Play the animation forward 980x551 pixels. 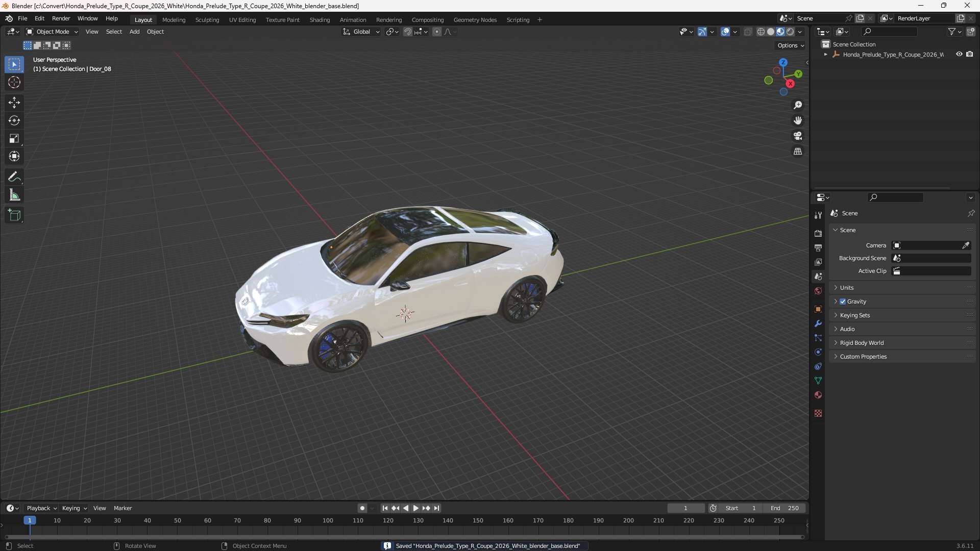click(x=415, y=508)
